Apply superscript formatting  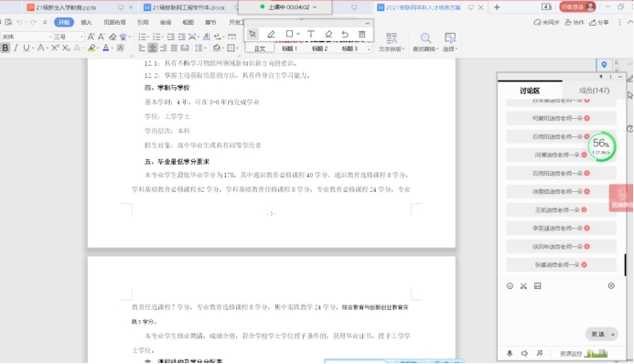56,48
